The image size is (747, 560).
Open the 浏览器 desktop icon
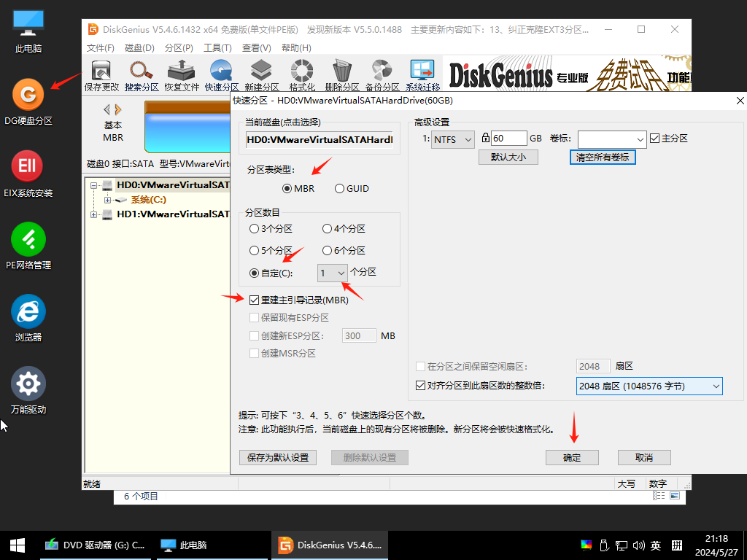tap(28, 318)
